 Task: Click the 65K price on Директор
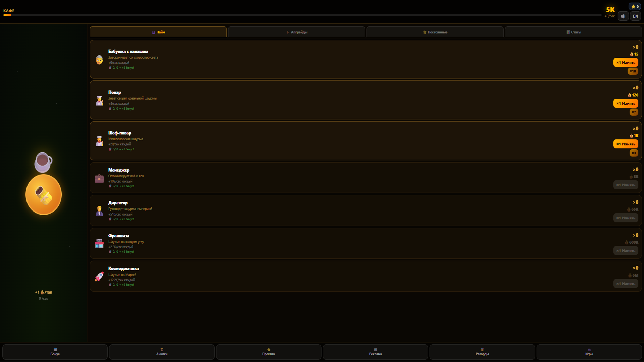pyautogui.click(x=633, y=209)
